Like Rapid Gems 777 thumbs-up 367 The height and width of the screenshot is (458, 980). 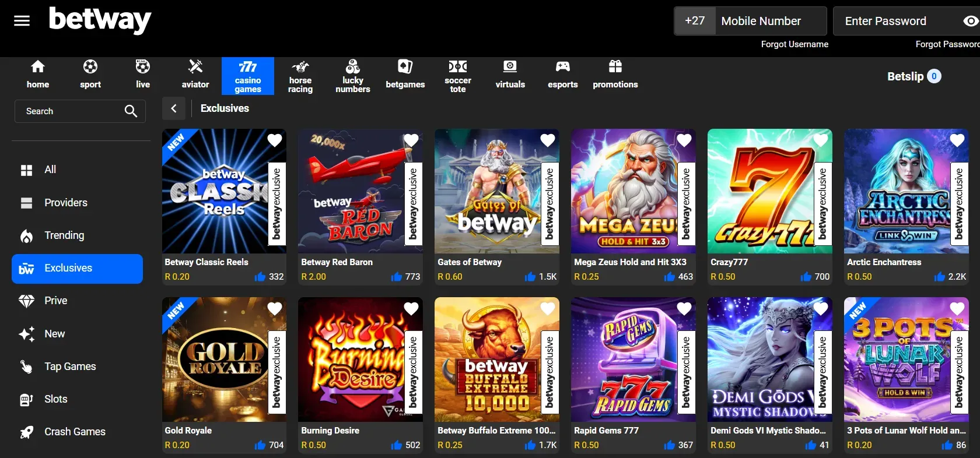tap(670, 445)
